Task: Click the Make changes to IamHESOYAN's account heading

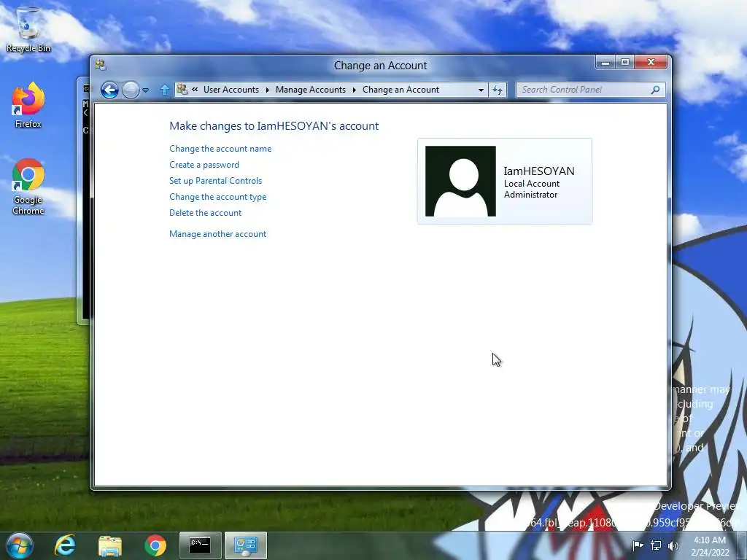Action: click(x=274, y=125)
